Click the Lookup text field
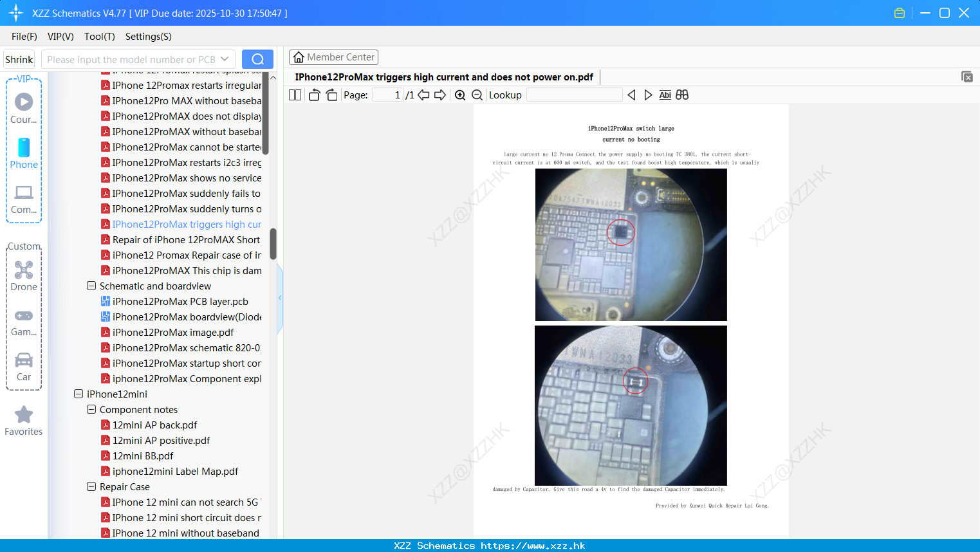This screenshot has width=980, height=552. click(574, 95)
